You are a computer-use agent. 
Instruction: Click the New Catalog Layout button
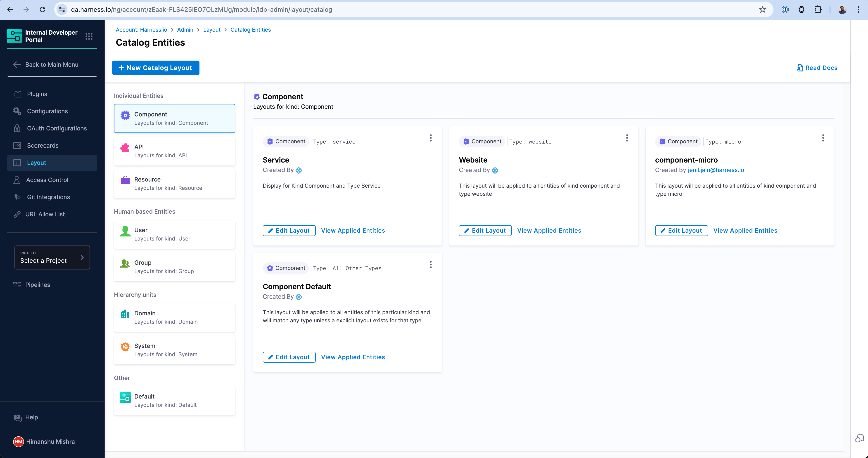click(x=155, y=68)
